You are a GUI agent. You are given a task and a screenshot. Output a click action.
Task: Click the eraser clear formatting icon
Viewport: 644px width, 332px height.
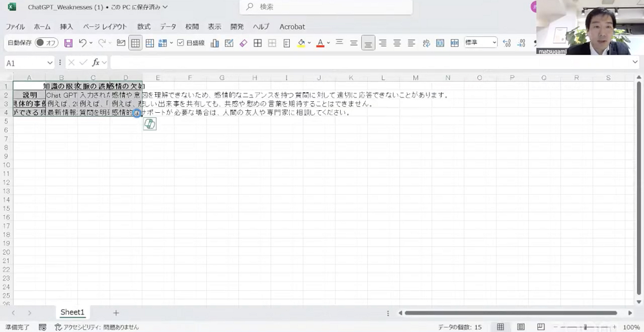(243, 43)
